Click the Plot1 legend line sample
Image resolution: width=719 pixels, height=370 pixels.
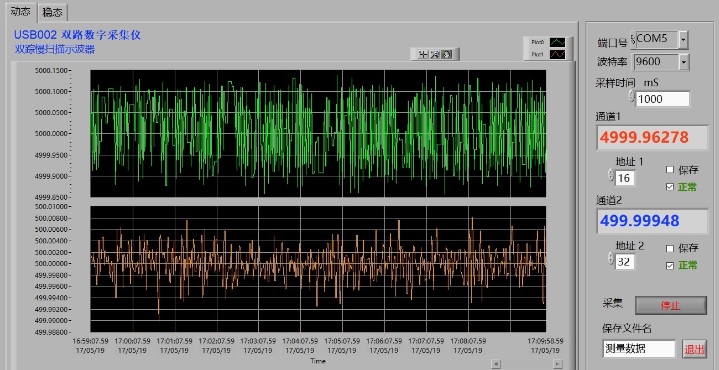[x=558, y=55]
